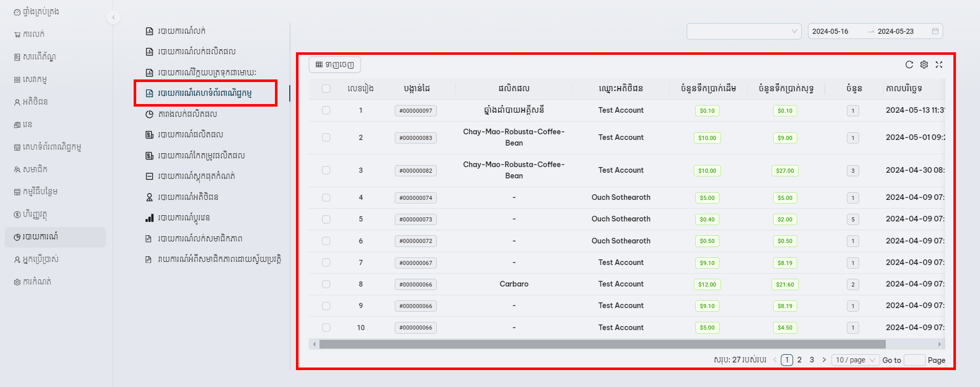
Task: Click the calendar icon in date range
Action: click(935, 31)
